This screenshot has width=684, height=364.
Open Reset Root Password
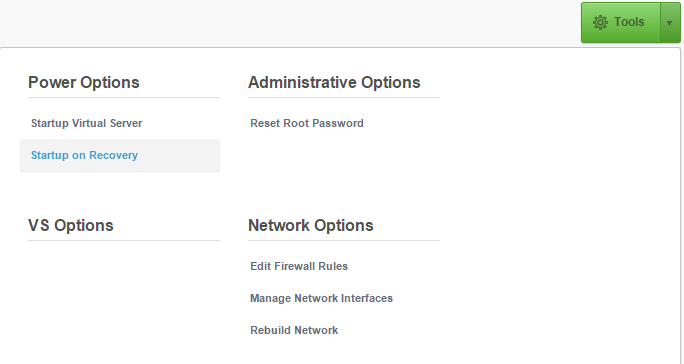click(x=307, y=124)
